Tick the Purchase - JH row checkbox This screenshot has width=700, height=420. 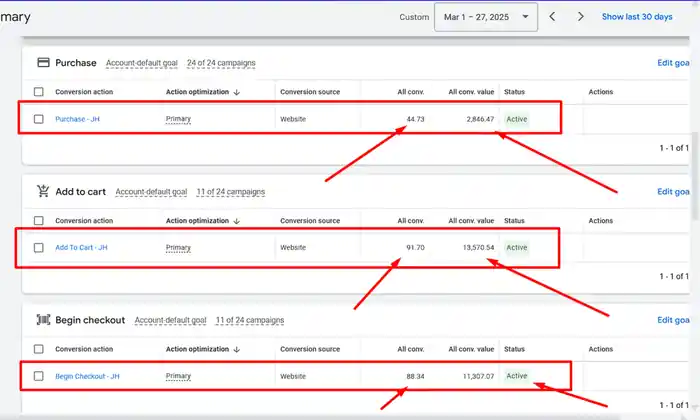pyautogui.click(x=39, y=119)
